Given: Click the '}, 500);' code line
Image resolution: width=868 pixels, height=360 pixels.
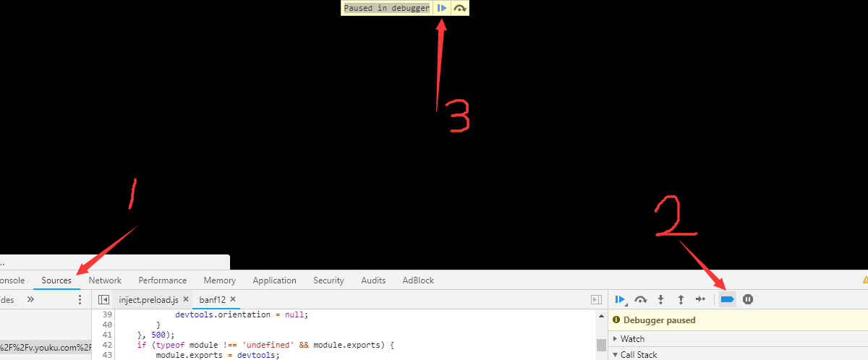Looking at the screenshot, I should pos(156,335).
